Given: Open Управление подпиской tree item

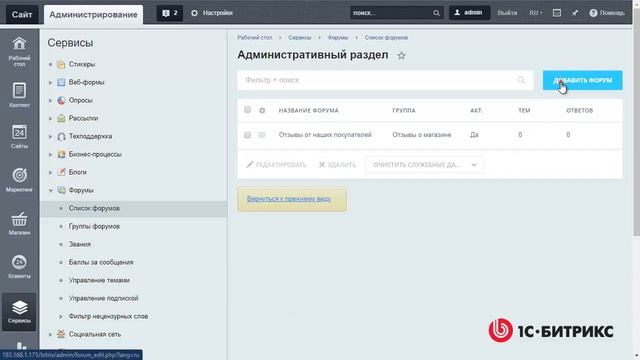Looking at the screenshot, I should pos(104,298).
